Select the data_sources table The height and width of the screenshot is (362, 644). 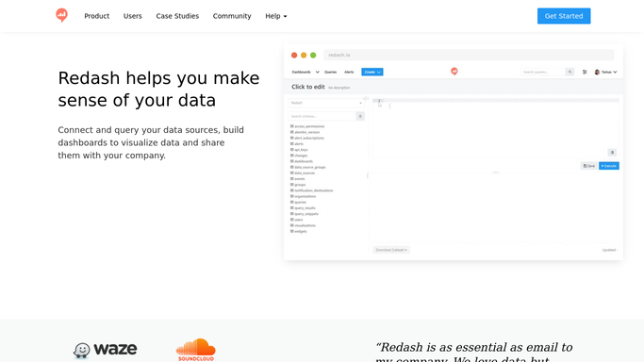pyautogui.click(x=305, y=173)
